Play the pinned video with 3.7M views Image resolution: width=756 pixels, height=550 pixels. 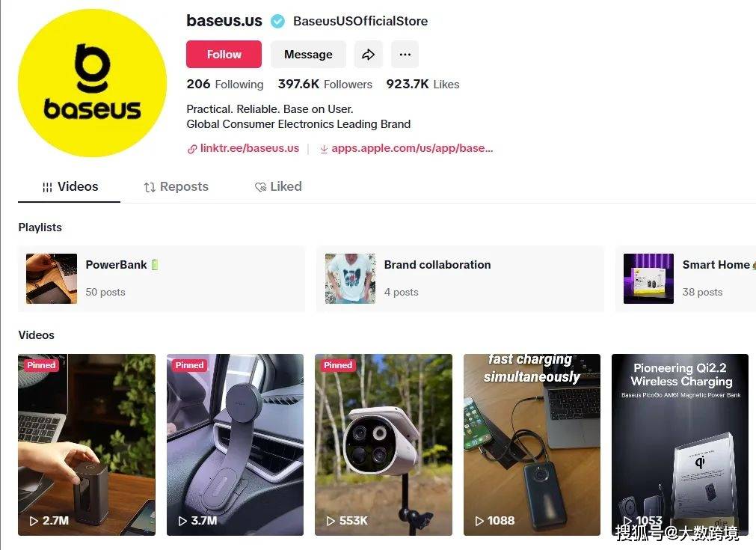pyautogui.click(x=235, y=444)
